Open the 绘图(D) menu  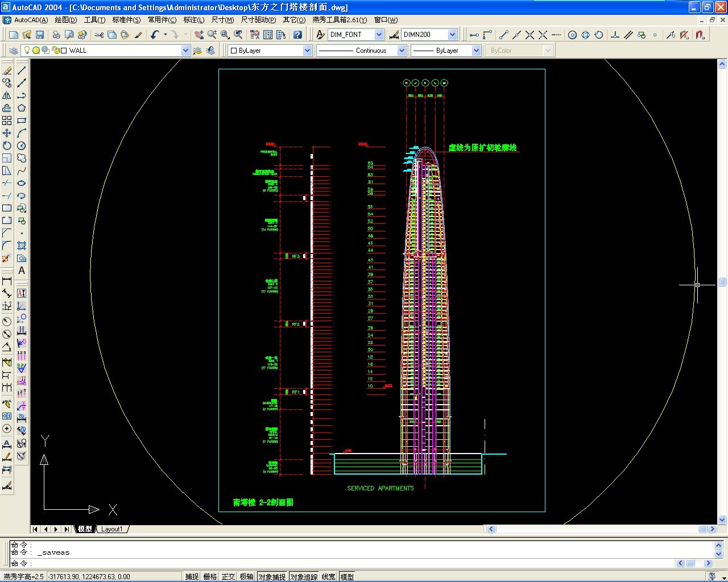pos(65,20)
